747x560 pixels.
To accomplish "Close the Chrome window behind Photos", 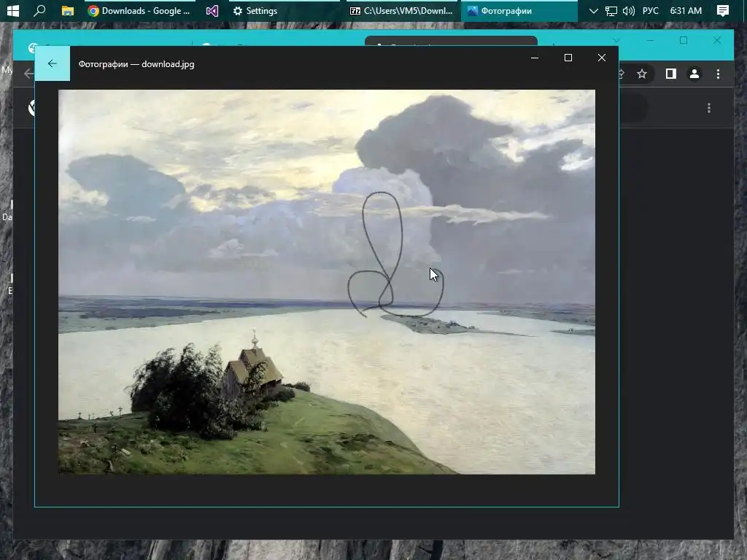I will click(x=716, y=41).
